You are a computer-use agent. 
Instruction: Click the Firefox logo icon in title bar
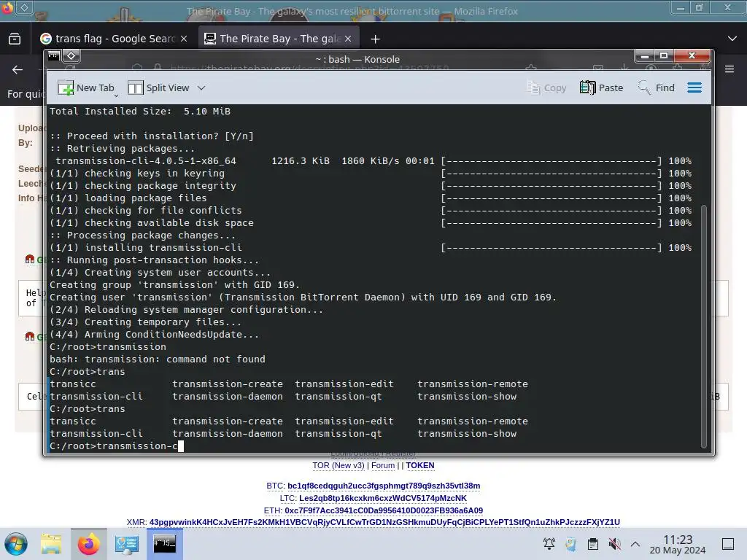(7, 7)
